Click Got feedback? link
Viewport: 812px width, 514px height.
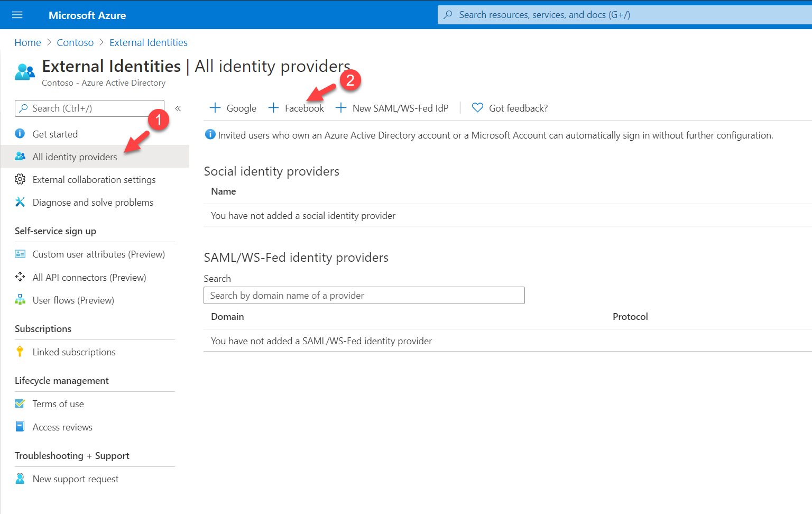click(510, 108)
